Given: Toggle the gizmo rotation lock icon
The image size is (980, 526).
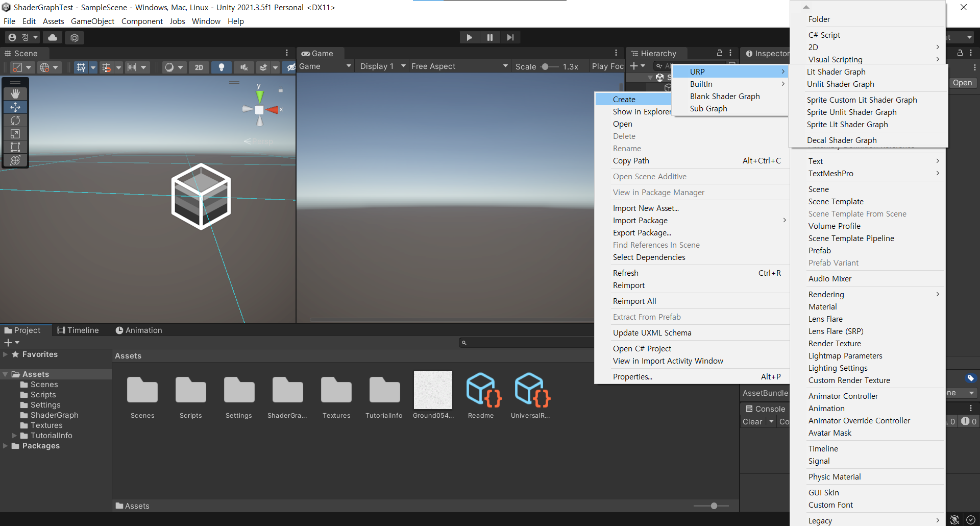Looking at the screenshot, I should coord(280,90).
